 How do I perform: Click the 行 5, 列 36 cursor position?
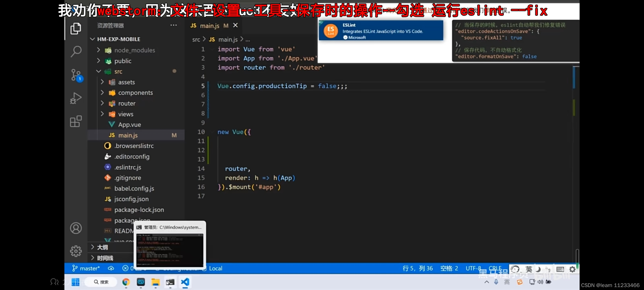click(418, 268)
